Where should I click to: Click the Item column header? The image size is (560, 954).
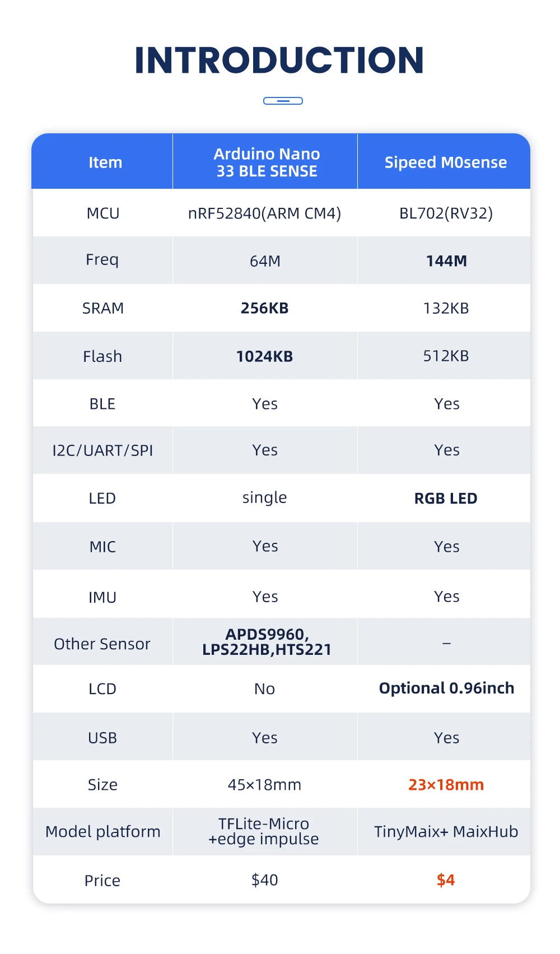105,162
